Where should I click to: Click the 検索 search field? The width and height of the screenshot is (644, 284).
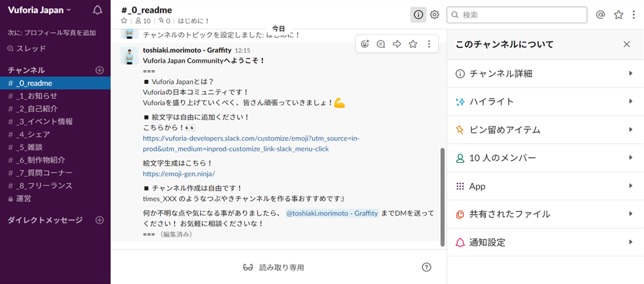pyautogui.click(x=517, y=15)
